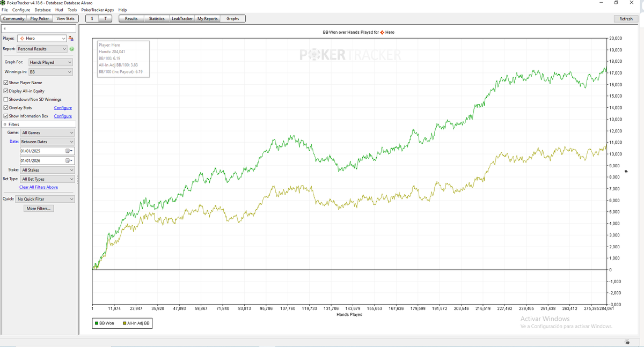Open the player selection icon beside Hero

71,39
